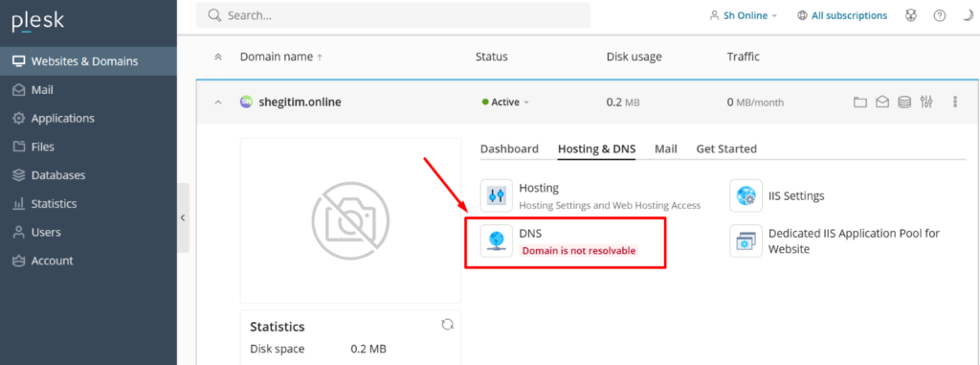Open the DNS settings icon
Screen dimensions: 980x365
click(x=497, y=241)
